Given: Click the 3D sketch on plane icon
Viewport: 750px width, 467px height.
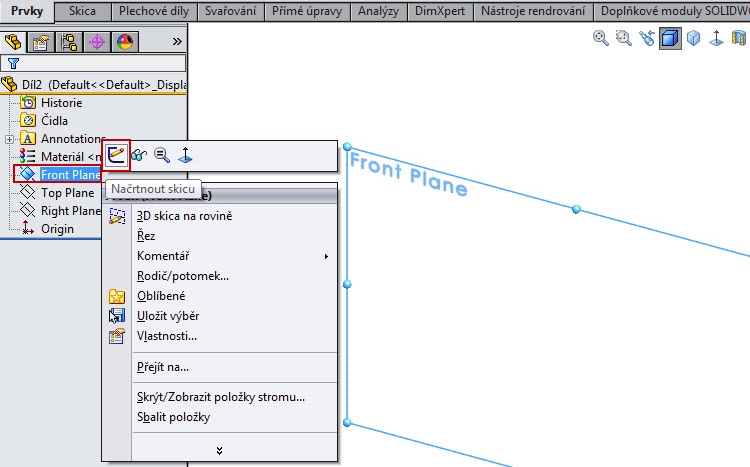Looking at the screenshot, I should 117,216.
